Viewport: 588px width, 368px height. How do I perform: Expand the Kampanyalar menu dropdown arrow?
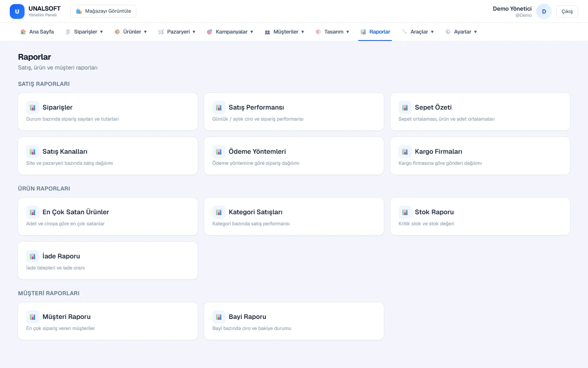point(252,32)
